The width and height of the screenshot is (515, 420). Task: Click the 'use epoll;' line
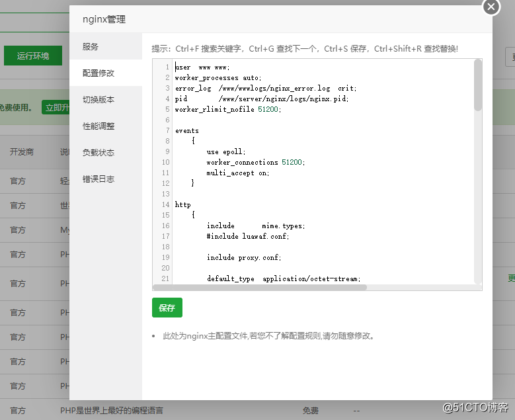[226, 152]
